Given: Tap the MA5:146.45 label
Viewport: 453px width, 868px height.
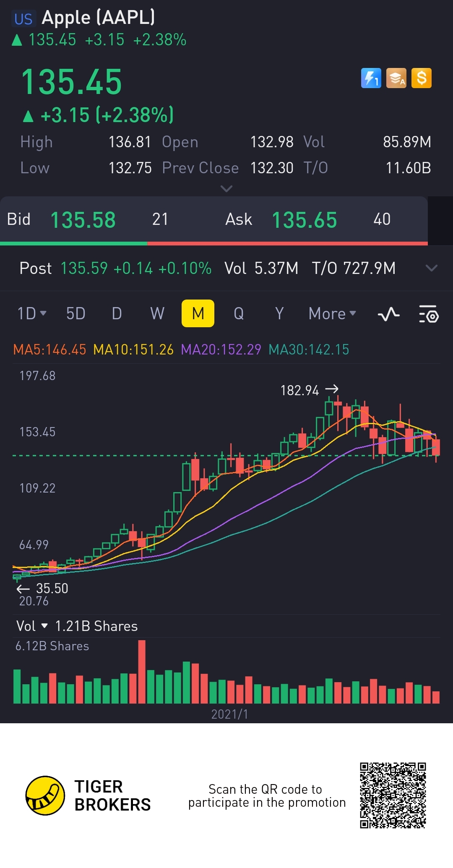Looking at the screenshot, I should click(49, 349).
